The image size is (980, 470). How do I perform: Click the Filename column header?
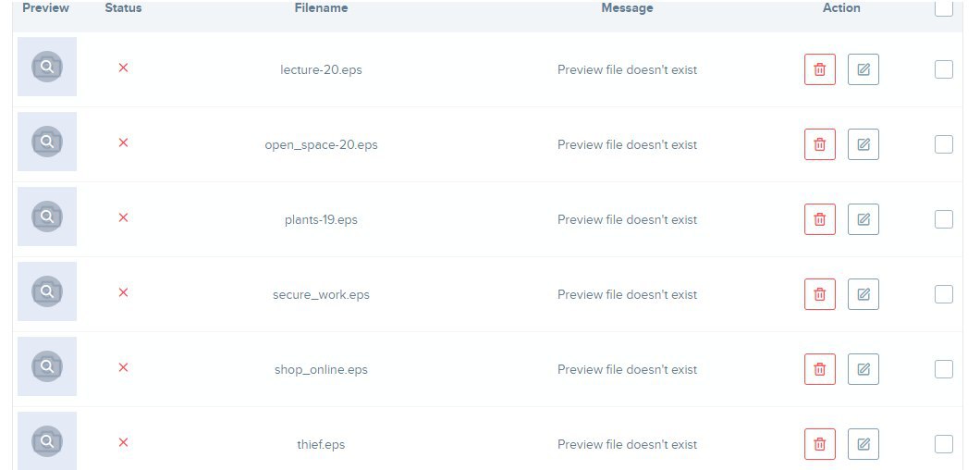(321, 8)
